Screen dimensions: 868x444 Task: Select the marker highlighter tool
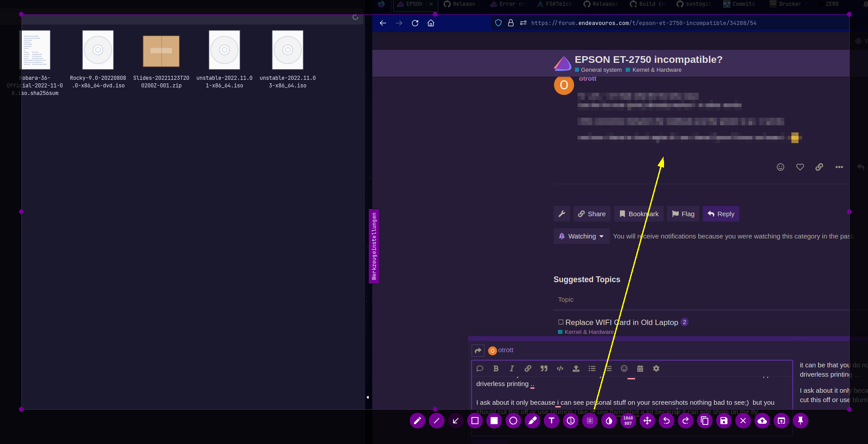[x=532, y=420]
